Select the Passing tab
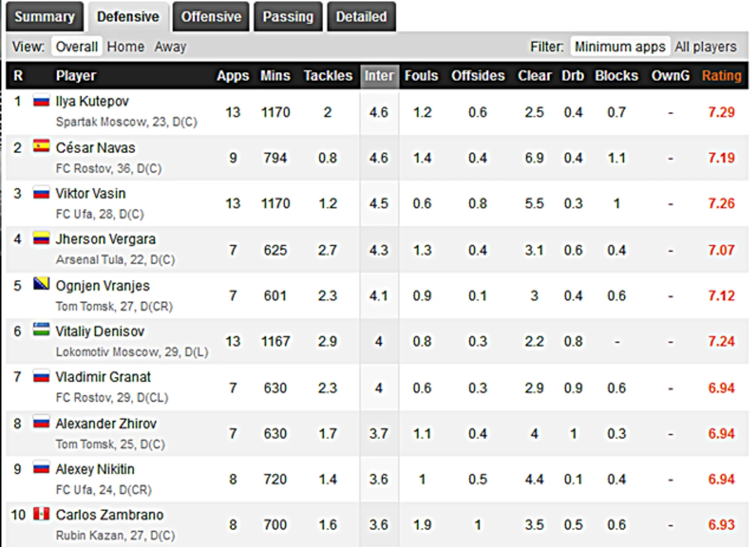Viewport: 756px width, 547px height. (x=288, y=17)
